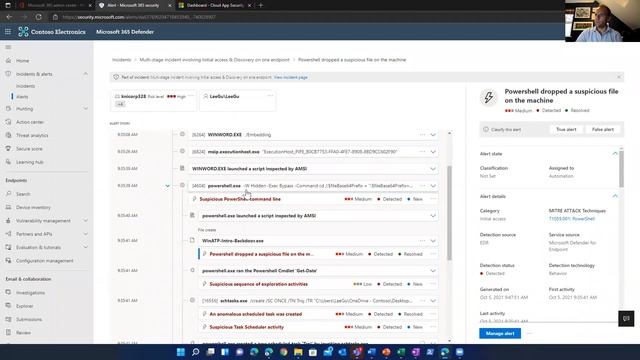Collapse the Alert details section

pos(615,196)
